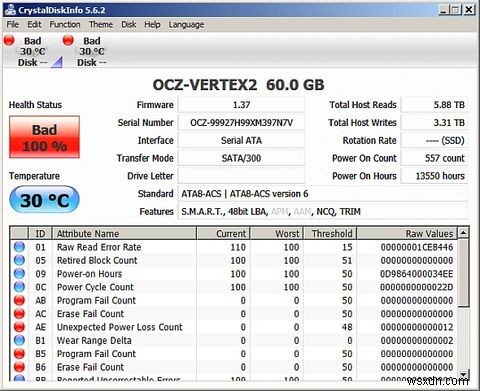This screenshot has height=391, width=480.
Task: Click raw value 00000000000012
Action: click(417, 327)
